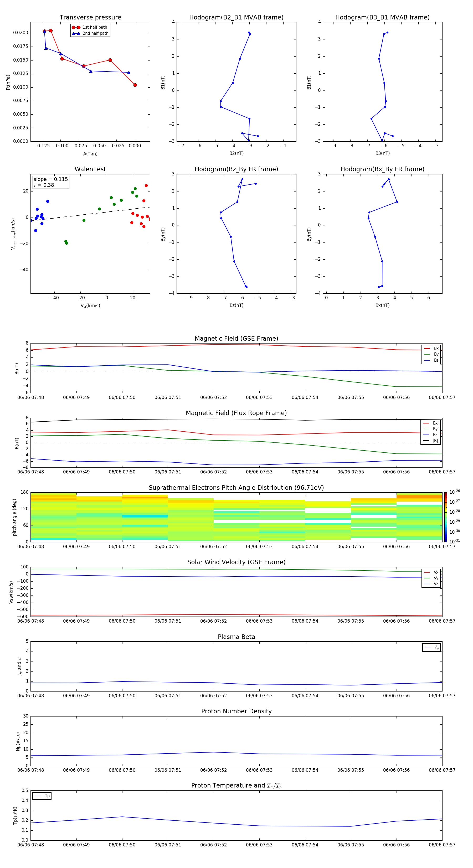Click the Bx' legend entry in Flux Rope plot
The image size is (473, 868).
click(431, 423)
